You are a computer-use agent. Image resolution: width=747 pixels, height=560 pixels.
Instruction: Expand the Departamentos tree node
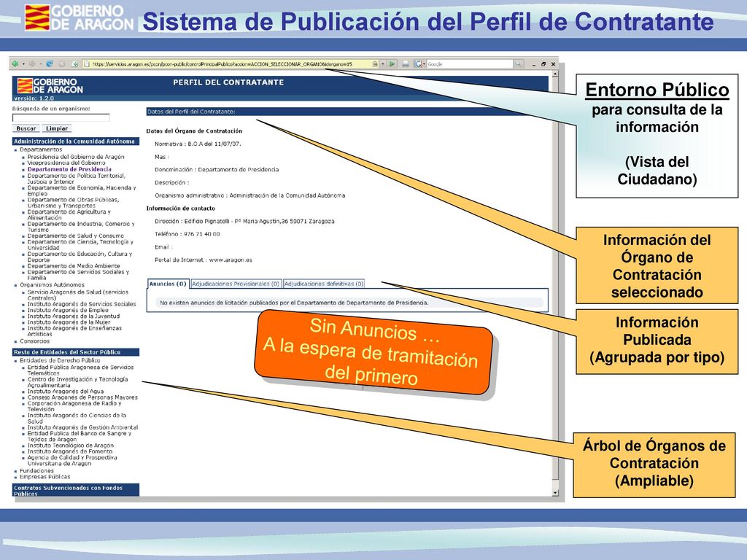tap(41, 149)
